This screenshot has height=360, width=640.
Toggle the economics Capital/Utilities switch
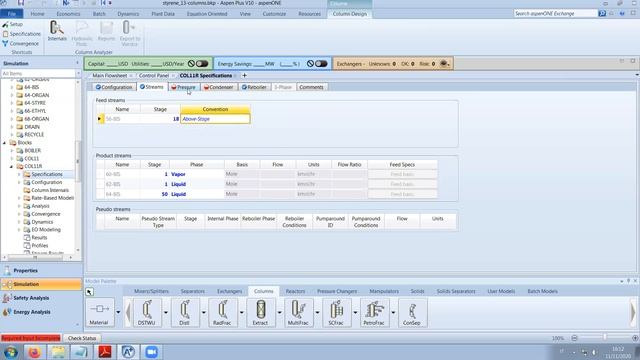(202, 64)
